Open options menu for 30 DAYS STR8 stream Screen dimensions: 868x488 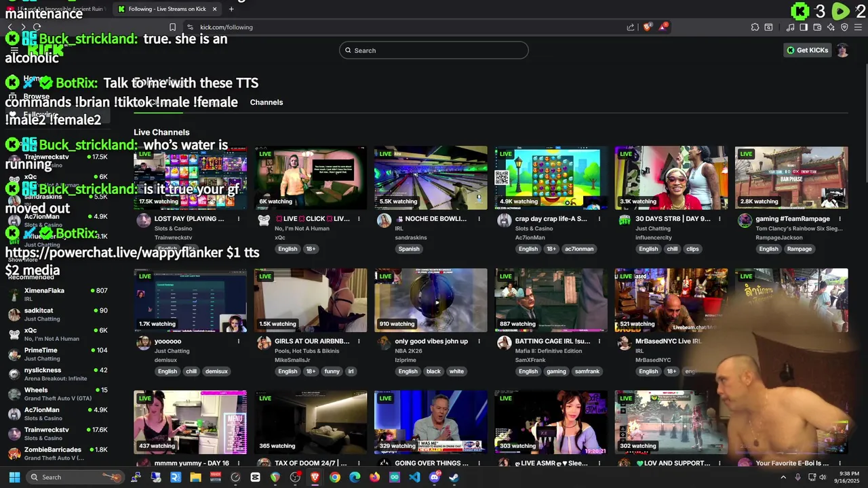click(x=719, y=219)
